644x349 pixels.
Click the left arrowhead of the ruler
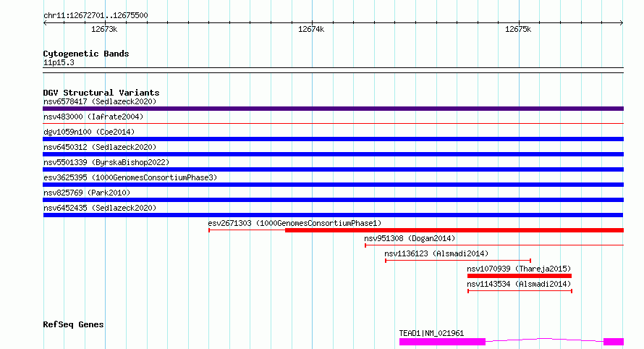45,23
